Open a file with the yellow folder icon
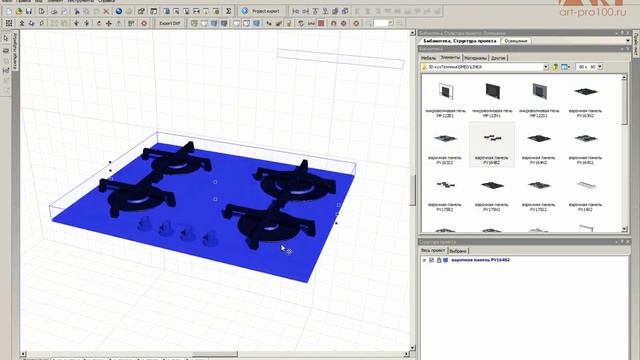Image resolution: width=640 pixels, height=360 pixels. point(19,11)
